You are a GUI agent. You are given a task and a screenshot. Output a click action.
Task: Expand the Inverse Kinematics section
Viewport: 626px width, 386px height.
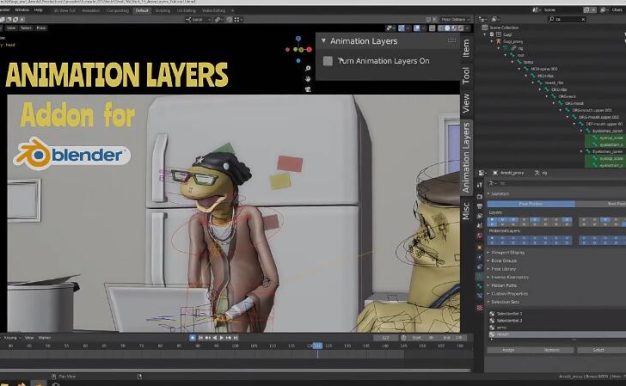(509, 277)
